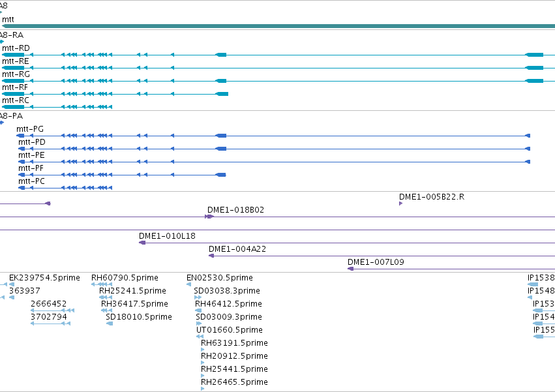Select the RH60790.5prime EST label
Image resolution: width=555 pixels, height=392 pixels.
click(125, 278)
